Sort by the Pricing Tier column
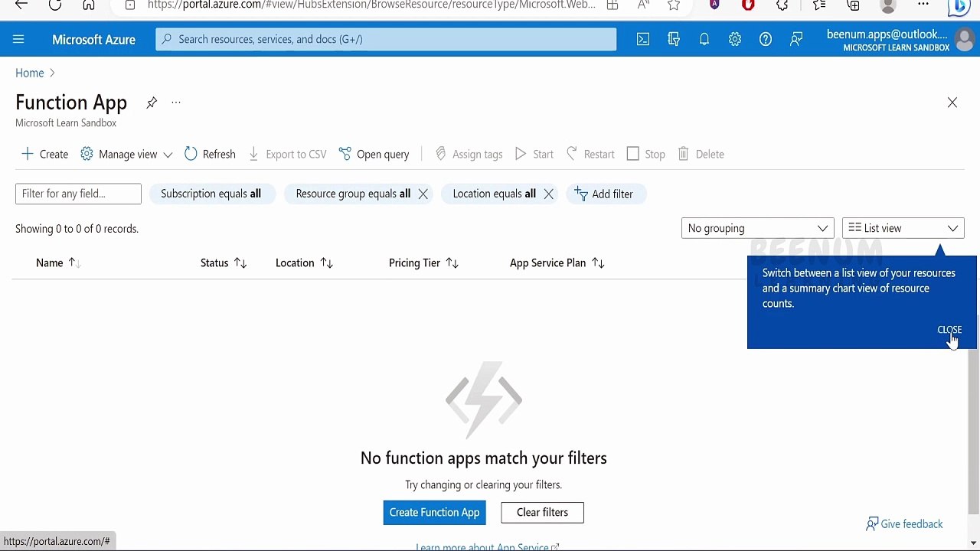The image size is (980, 551). 423,262
